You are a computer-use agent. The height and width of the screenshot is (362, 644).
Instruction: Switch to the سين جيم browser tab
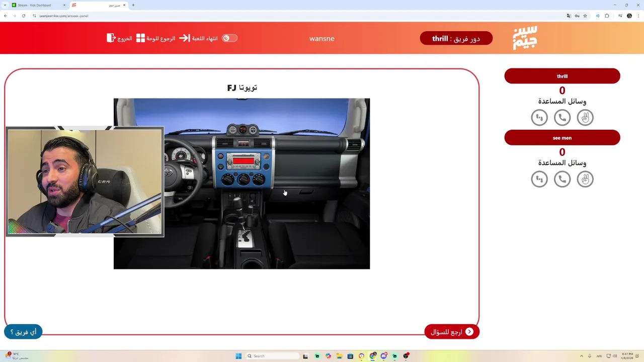[98, 5]
